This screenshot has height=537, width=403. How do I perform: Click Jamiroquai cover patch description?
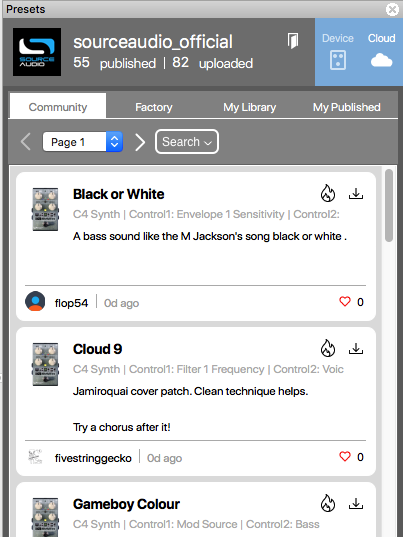[x=190, y=391]
